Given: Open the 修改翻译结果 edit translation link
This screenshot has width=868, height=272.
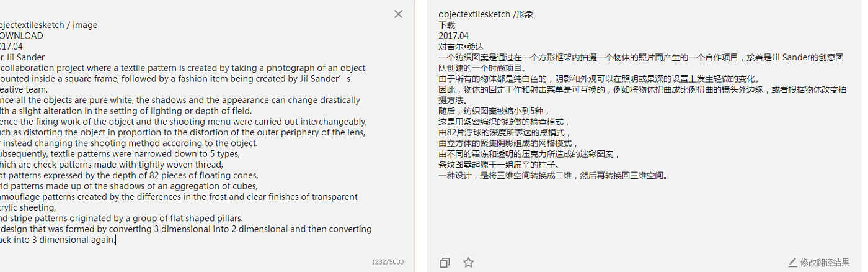Looking at the screenshot, I should point(825,263).
